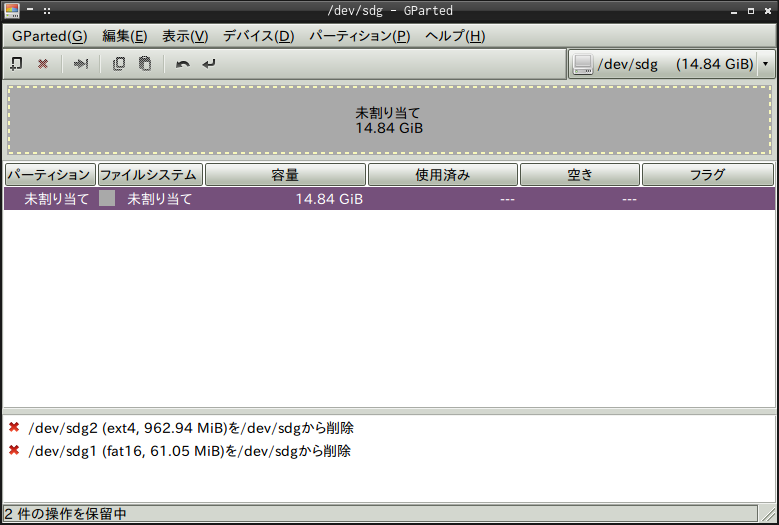Sort by the 空き column header
This screenshot has height=525, width=779.
coord(580,175)
